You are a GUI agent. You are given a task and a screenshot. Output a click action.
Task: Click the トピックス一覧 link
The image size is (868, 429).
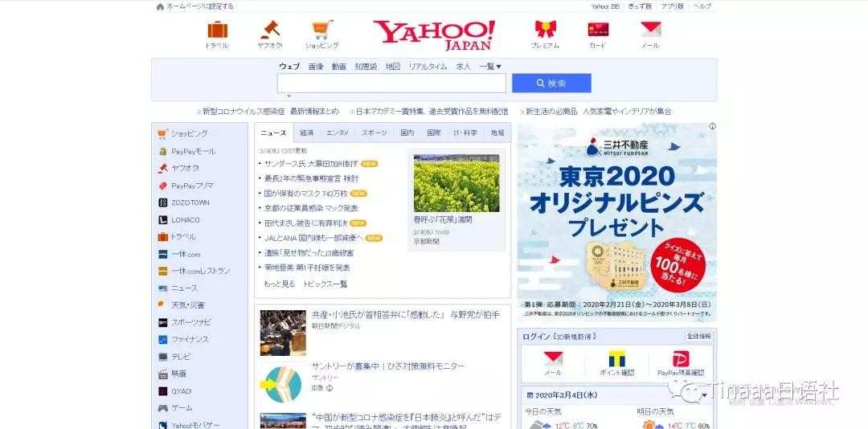325,284
